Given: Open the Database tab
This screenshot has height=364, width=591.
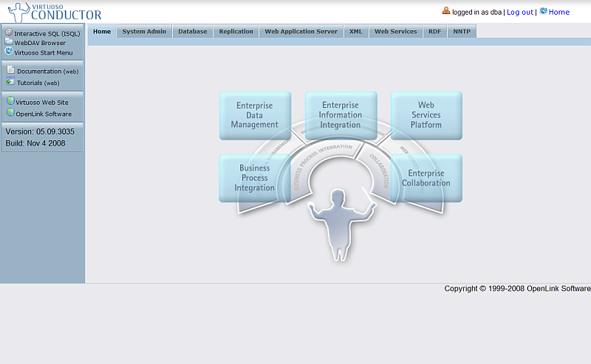Looking at the screenshot, I should pyautogui.click(x=193, y=31).
